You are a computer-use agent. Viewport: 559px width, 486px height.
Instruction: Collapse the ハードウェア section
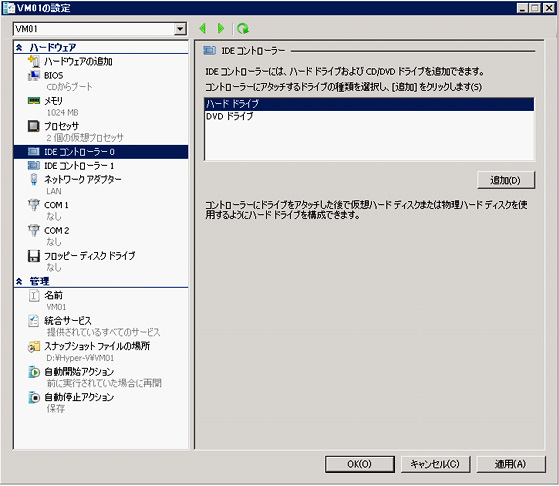coord(19,47)
